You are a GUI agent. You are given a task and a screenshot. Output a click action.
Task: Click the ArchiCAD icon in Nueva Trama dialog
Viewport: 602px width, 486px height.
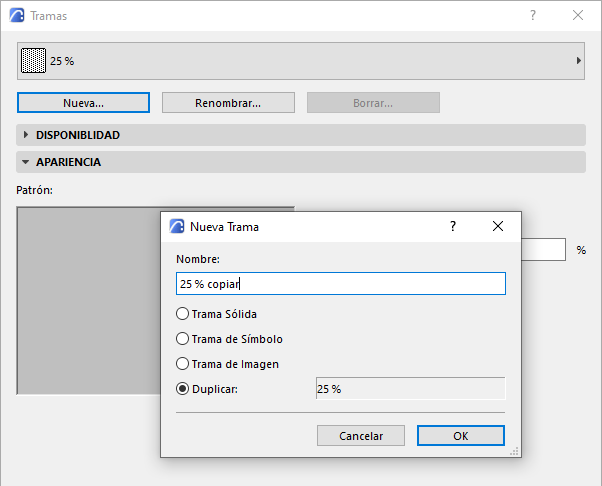click(x=177, y=227)
